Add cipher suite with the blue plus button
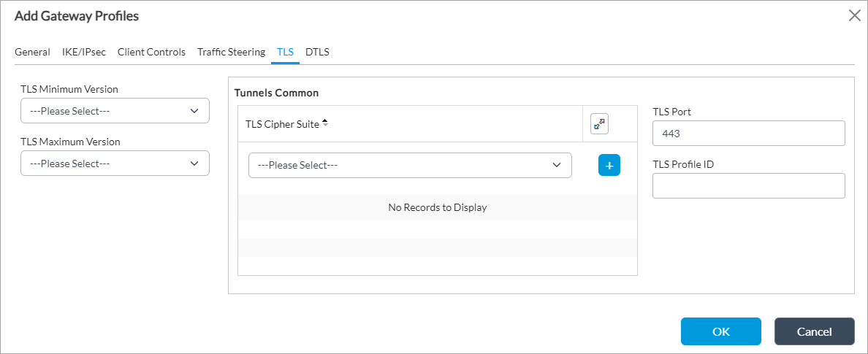Image resolution: width=868 pixels, height=354 pixels. (609, 165)
